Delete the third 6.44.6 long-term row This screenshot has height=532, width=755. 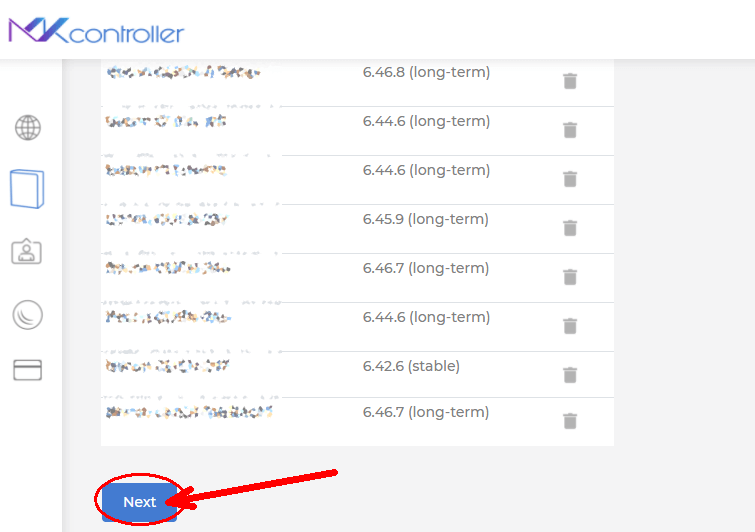point(570,326)
